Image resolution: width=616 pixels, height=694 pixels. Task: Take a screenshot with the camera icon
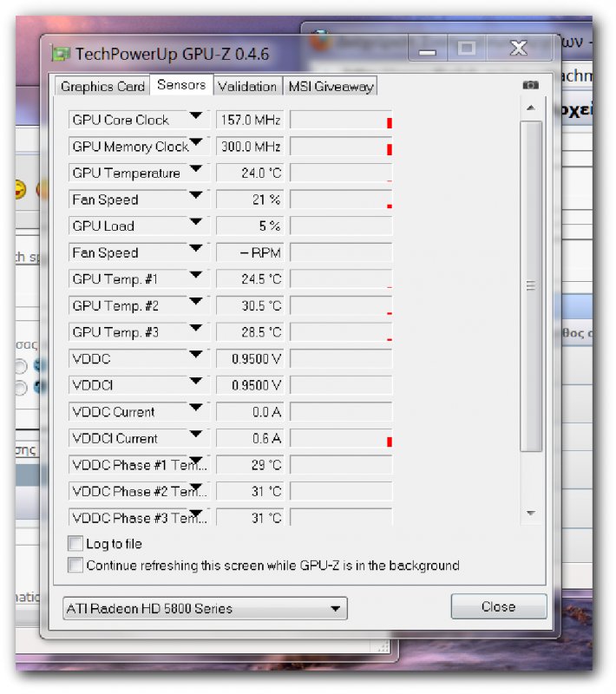point(530,84)
